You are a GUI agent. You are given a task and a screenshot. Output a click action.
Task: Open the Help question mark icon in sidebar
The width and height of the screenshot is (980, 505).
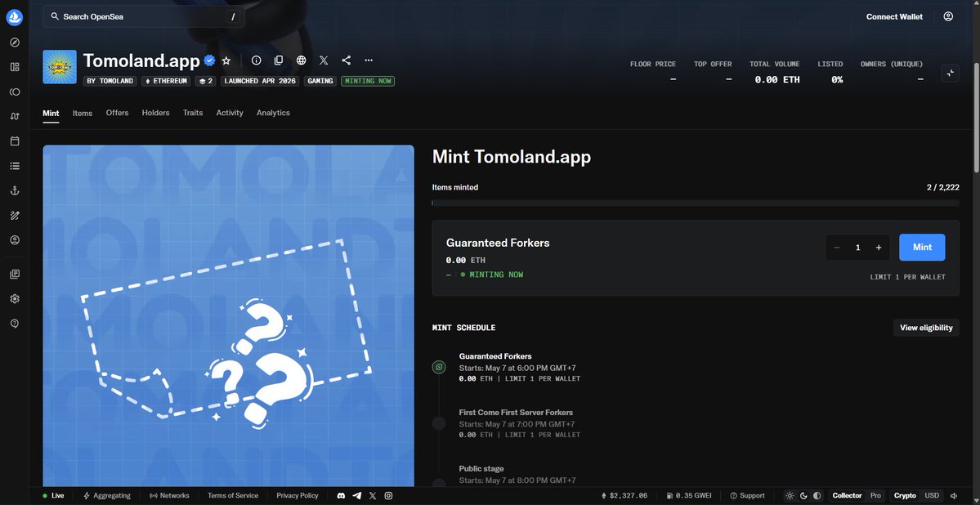click(x=15, y=323)
